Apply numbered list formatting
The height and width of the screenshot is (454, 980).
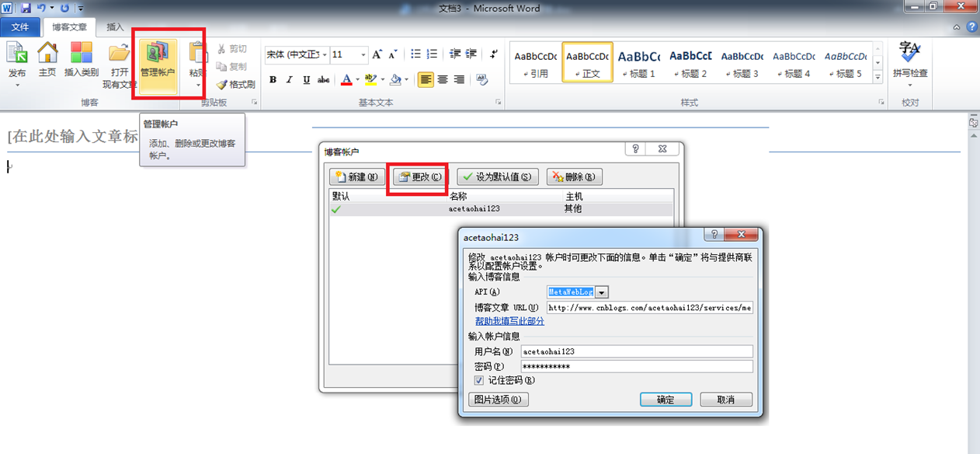(x=433, y=54)
